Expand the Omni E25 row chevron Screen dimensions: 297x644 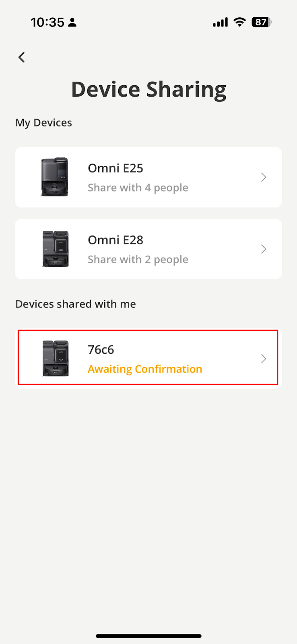264,177
